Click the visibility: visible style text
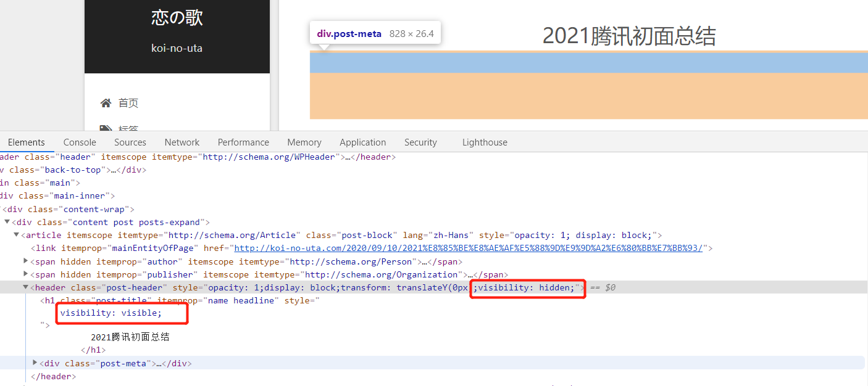The width and height of the screenshot is (868, 386). pyautogui.click(x=111, y=313)
